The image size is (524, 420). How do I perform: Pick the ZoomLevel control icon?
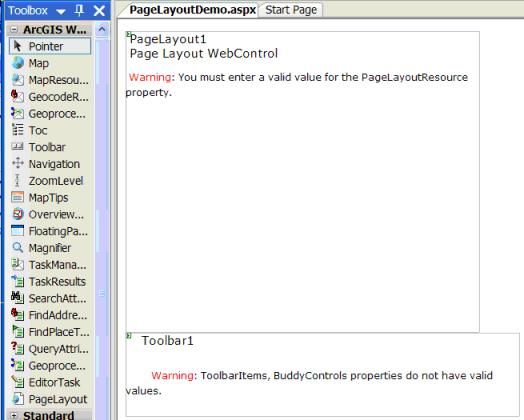click(x=18, y=180)
